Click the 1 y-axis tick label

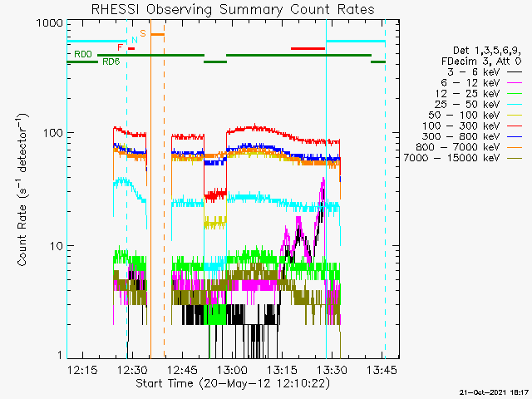pos(60,355)
